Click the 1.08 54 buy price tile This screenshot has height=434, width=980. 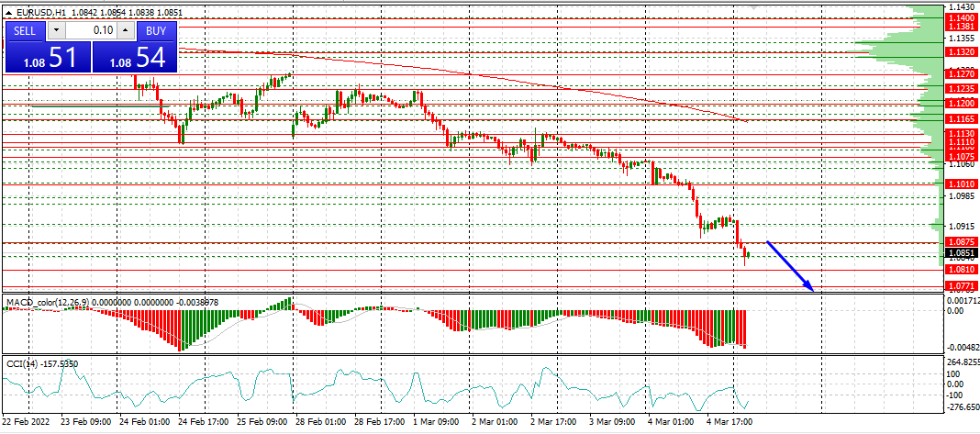[137, 58]
